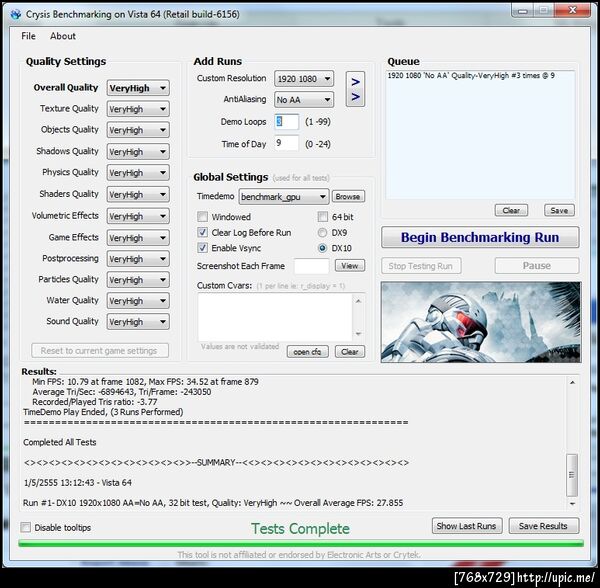Screen dimensions: 600x588
Task: Click '1/5/2555 13:12:43 - Vista 64' line
Action: click(78, 482)
